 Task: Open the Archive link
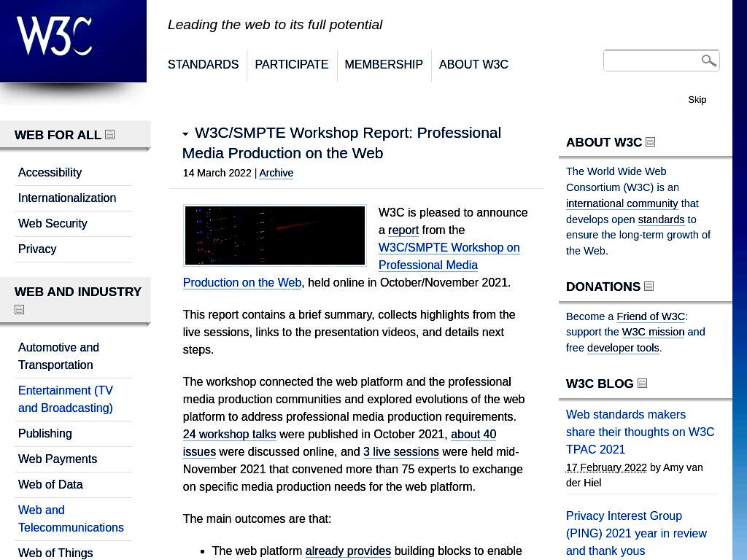(x=276, y=173)
